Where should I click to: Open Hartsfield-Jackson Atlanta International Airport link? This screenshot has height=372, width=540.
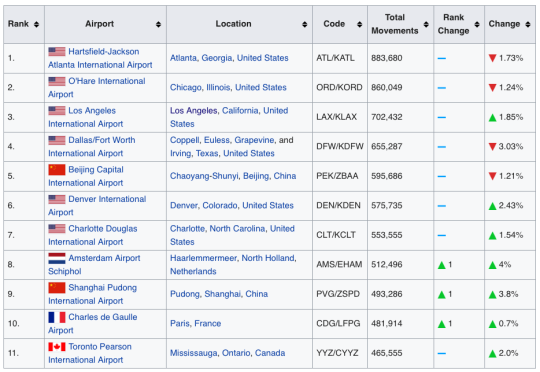click(x=100, y=58)
